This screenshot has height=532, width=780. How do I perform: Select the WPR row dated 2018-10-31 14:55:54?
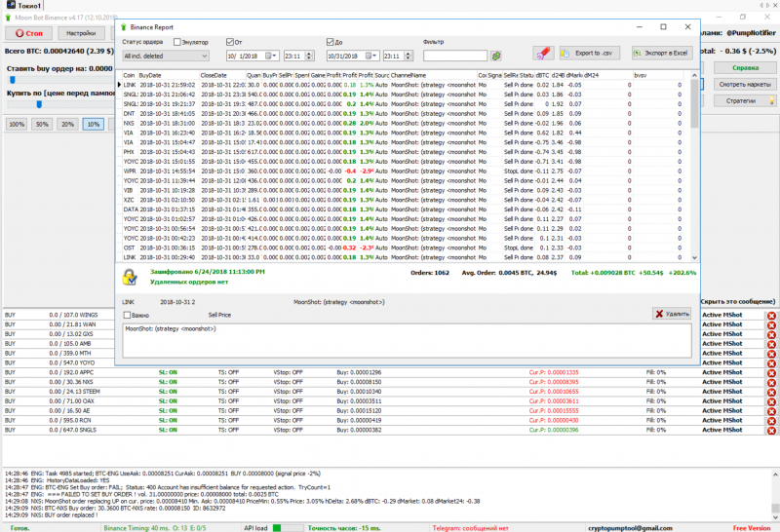click(401, 171)
